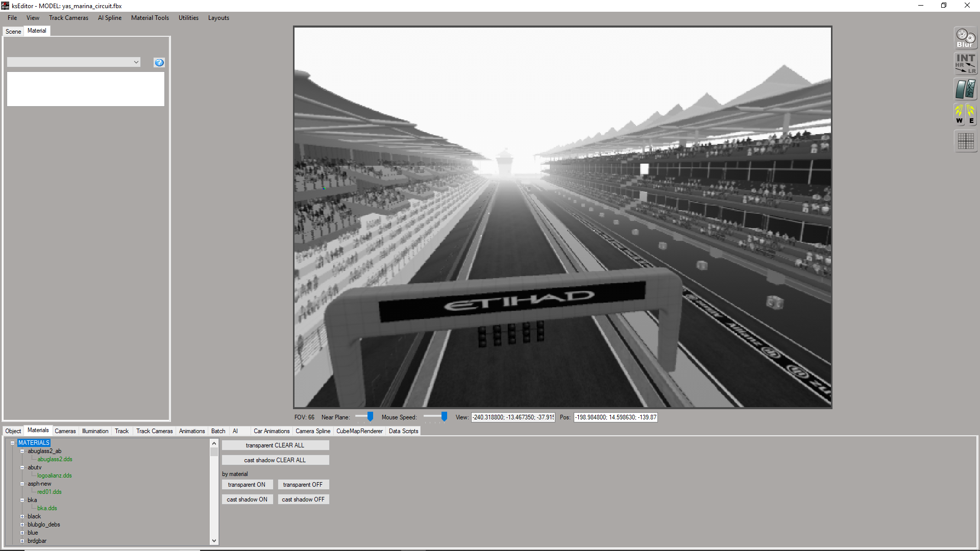Collapse the abutv material node

[x=22, y=467]
